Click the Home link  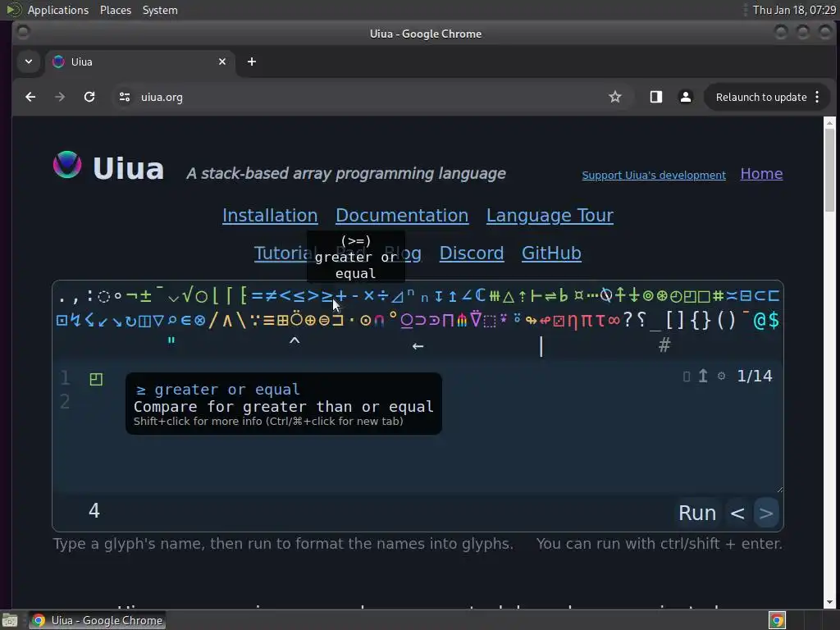click(x=761, y=174)
